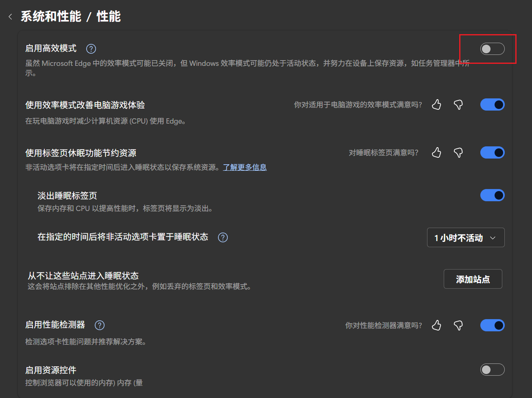Thumbs down for 电脑游戏的效率模式 feedback
532x398 pixels.
[x=458, y=105]
